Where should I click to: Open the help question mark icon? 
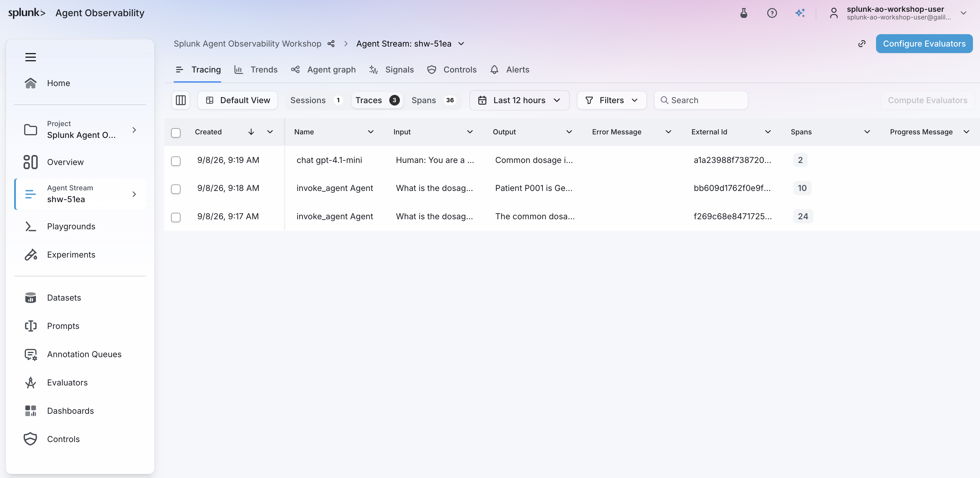pos(772,13)
